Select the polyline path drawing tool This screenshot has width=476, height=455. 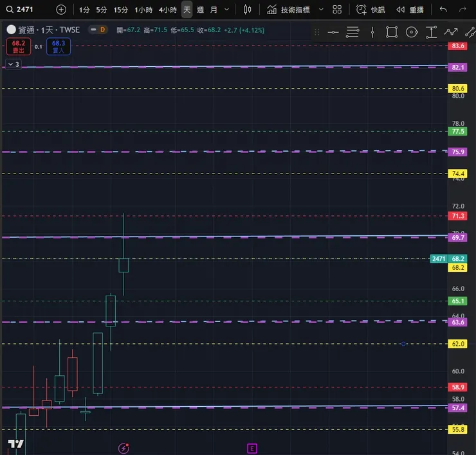451,32
